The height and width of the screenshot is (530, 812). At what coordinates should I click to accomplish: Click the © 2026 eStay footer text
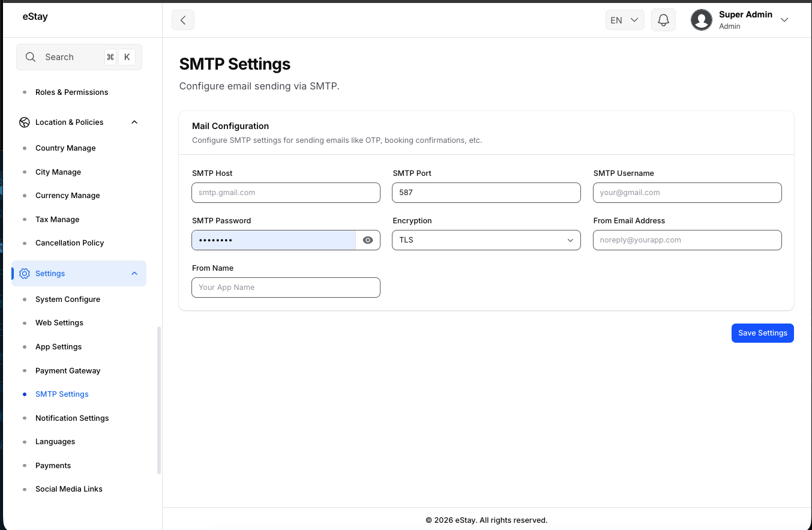click(487, 520)
